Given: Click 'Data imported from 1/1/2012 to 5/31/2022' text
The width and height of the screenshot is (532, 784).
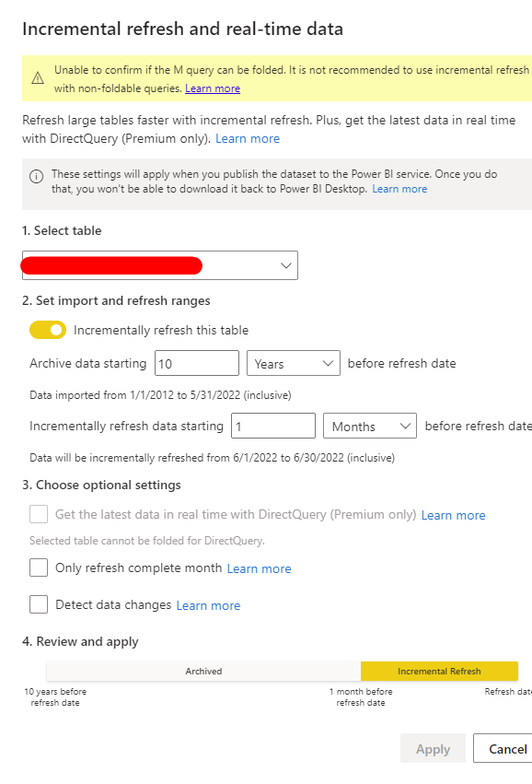Looking at the screenshot, I should tap(160, 395).
